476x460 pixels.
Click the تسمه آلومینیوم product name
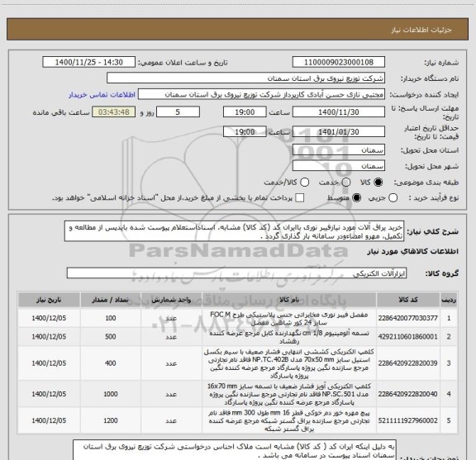click(x=289, y=337)
